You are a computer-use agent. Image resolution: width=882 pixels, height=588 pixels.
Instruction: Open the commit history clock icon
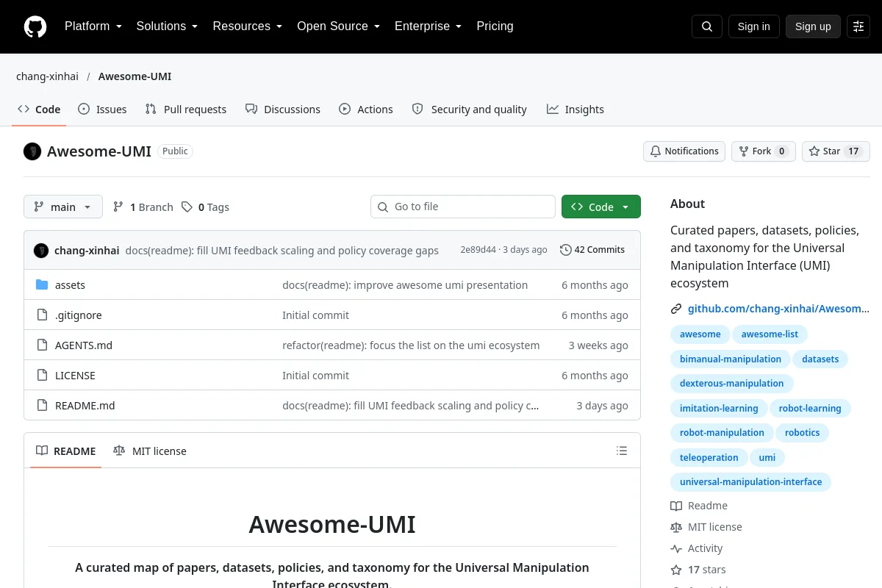point(565,250)
